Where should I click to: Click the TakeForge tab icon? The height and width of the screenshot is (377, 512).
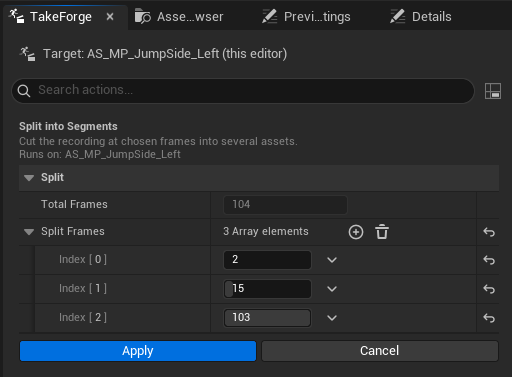coord(16,16)
